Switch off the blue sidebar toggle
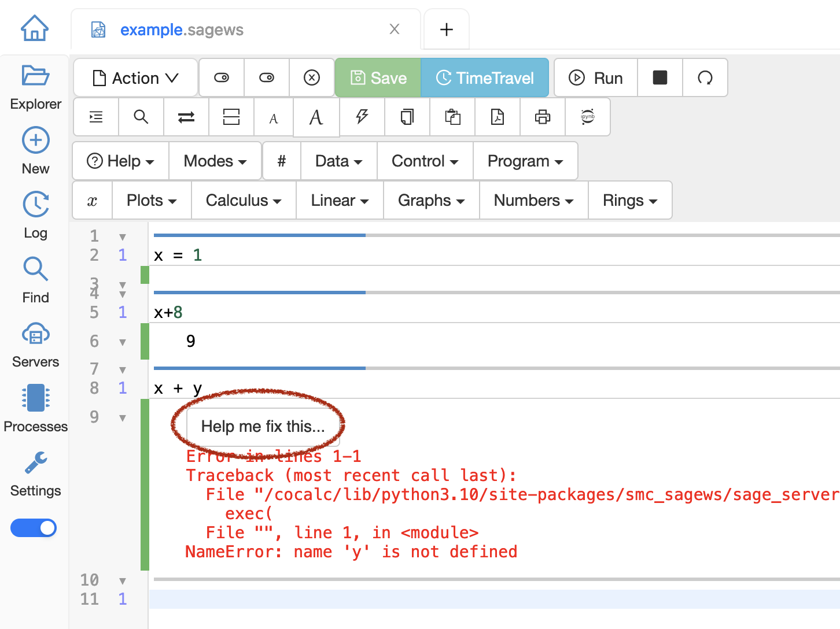Image resolution: width=840 pixels, height=629 pixels. click(x=33, y=528)
